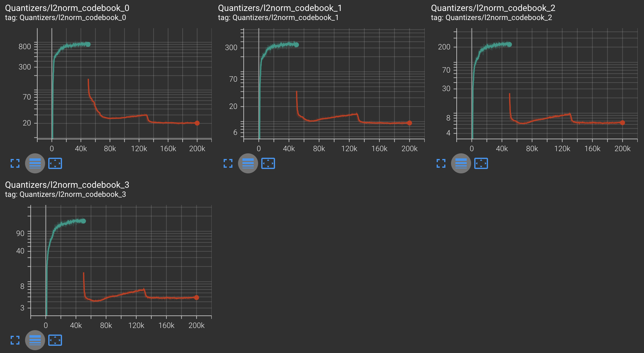This screenshot has height=353, width=644.
Task: Expand the l2norm_codebook_1 chart to full size
Action: tap(228, 163)
